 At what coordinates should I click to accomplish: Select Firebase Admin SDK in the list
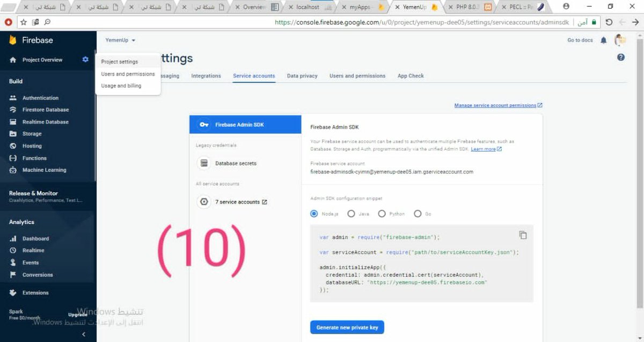tap(245, 124)
